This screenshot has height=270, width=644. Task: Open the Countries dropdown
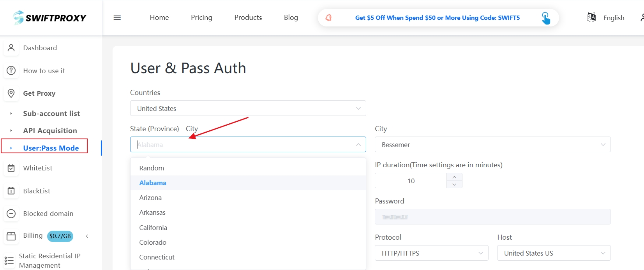click(x=248, y=109)
